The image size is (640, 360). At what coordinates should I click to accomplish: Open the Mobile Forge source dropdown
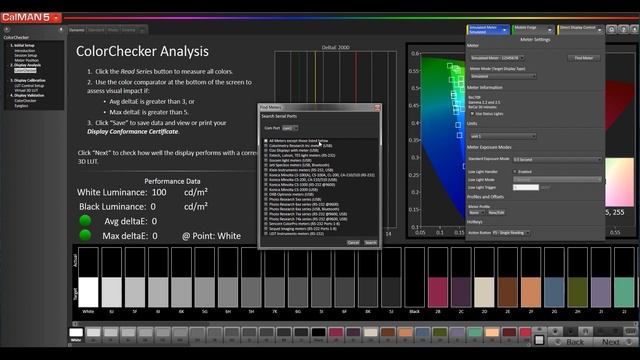click(549, 30)
